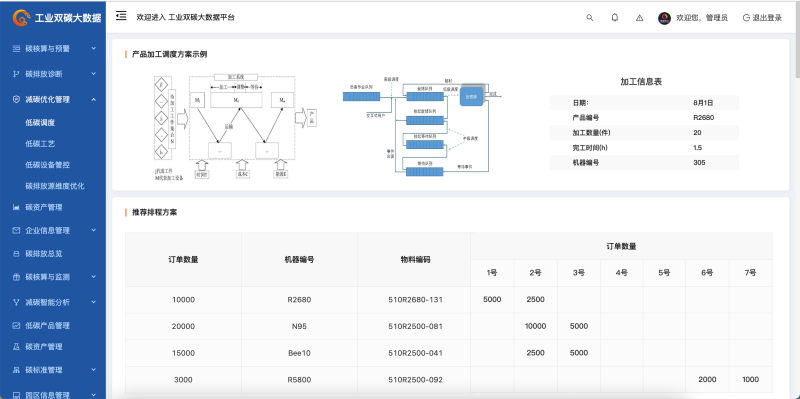Open the blue queue scheduling flowchart image
The image size is (800, 399).
(x=422, y=127)
